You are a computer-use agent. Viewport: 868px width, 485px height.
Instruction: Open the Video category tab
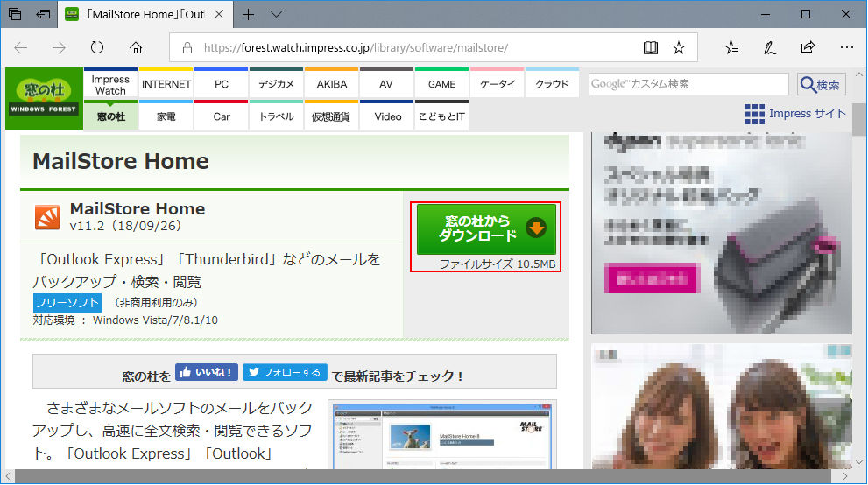click(x=386, y=116)
